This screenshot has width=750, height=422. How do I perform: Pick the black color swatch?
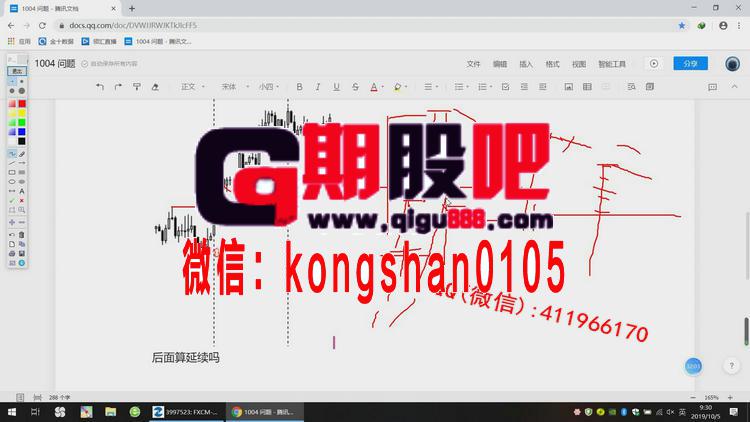point(22,141)
